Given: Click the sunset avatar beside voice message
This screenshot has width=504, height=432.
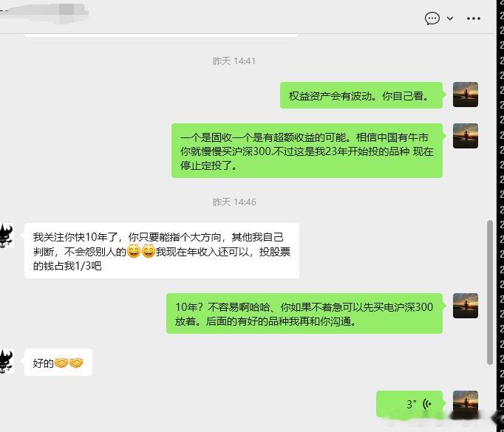Looking at the screenshot, I should point(465,403).
